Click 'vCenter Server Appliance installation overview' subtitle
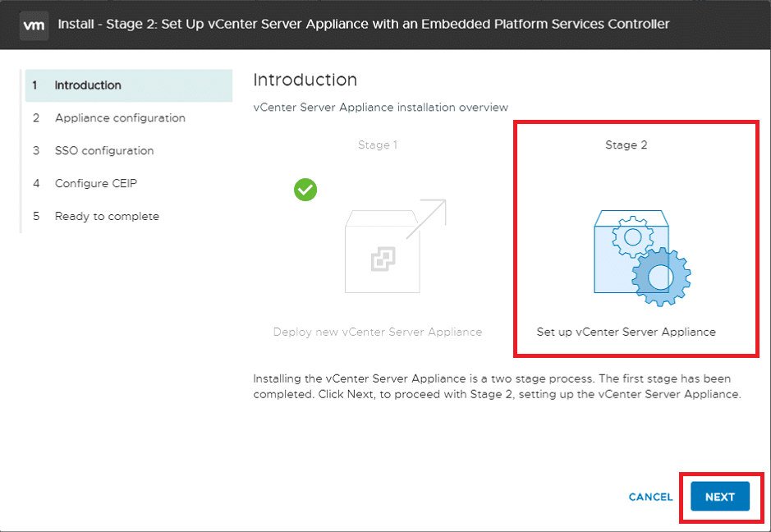Viewport: 771px width, 532px height. tap(381, 108)
